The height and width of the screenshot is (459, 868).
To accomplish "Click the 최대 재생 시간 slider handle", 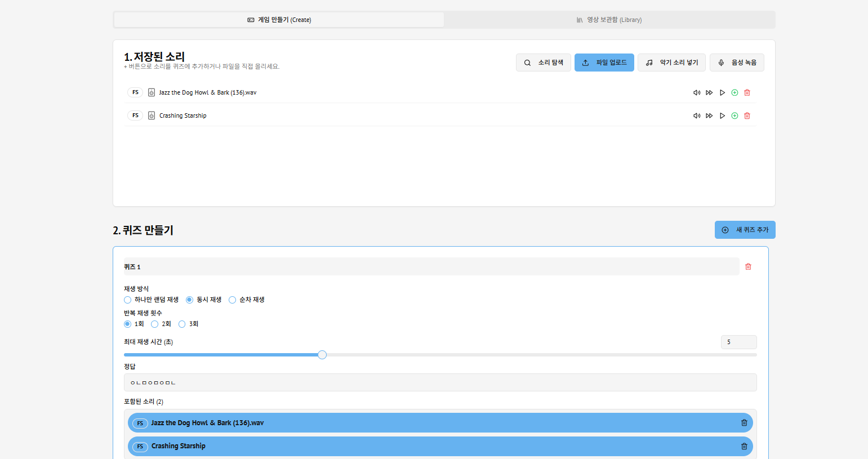I will click(322, 355).
